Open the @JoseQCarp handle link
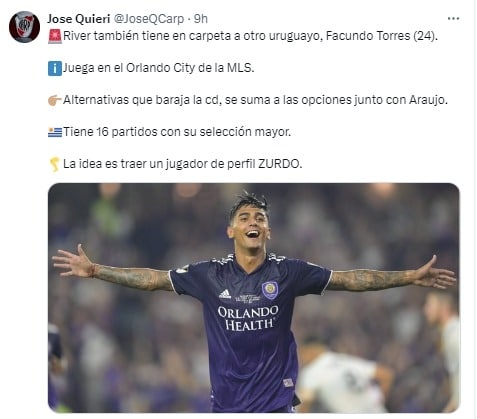This screenshot has height=419, width=477. coord(149,19)
